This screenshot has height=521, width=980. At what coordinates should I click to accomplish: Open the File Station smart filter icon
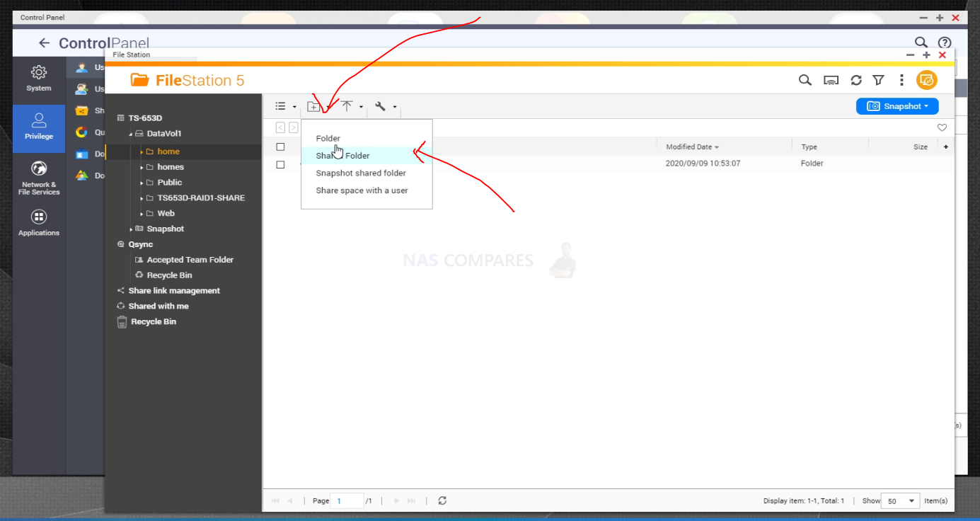(x=878, y=80)
